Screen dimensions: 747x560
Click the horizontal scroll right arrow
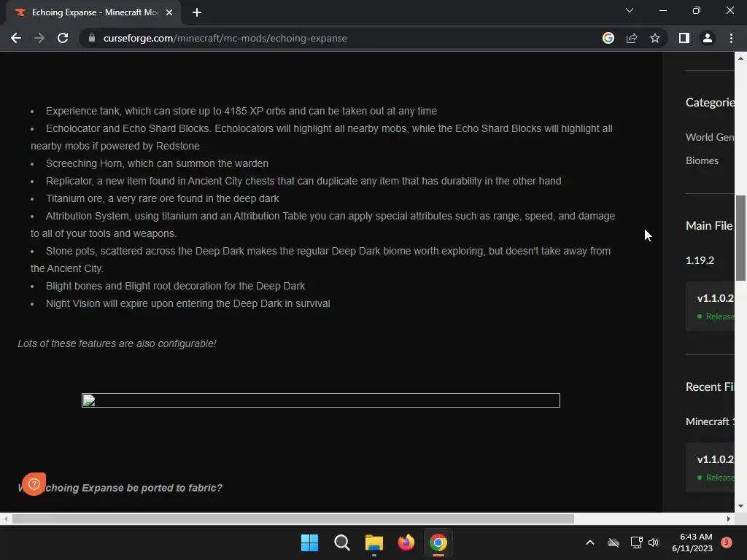729,518
